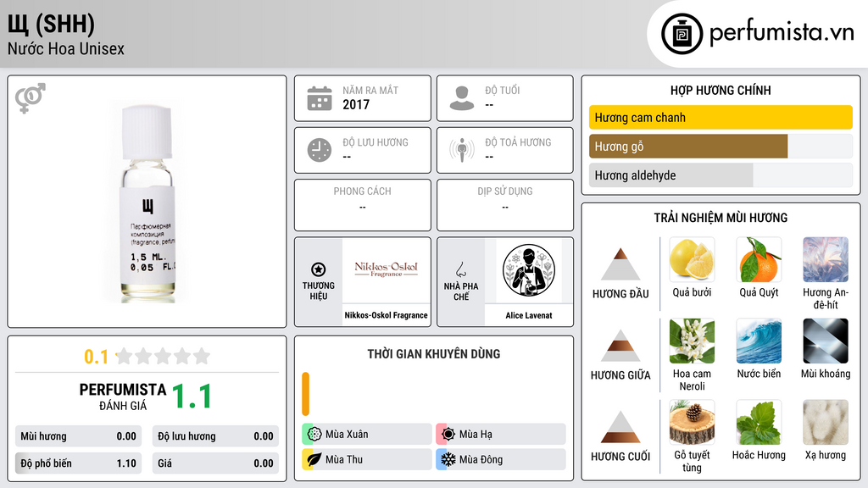Open the Xạ hương note image
Screen dimensions: 868x488
click(x=826, y=422)
